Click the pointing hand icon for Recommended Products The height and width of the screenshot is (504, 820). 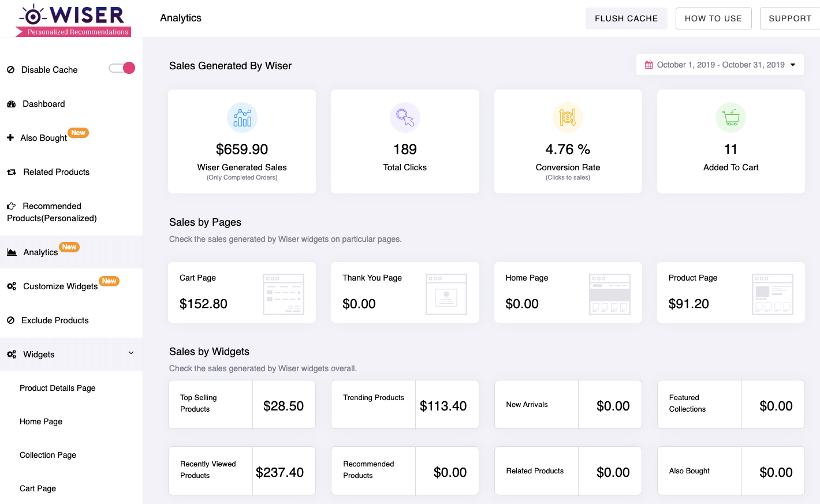[11, 206]
